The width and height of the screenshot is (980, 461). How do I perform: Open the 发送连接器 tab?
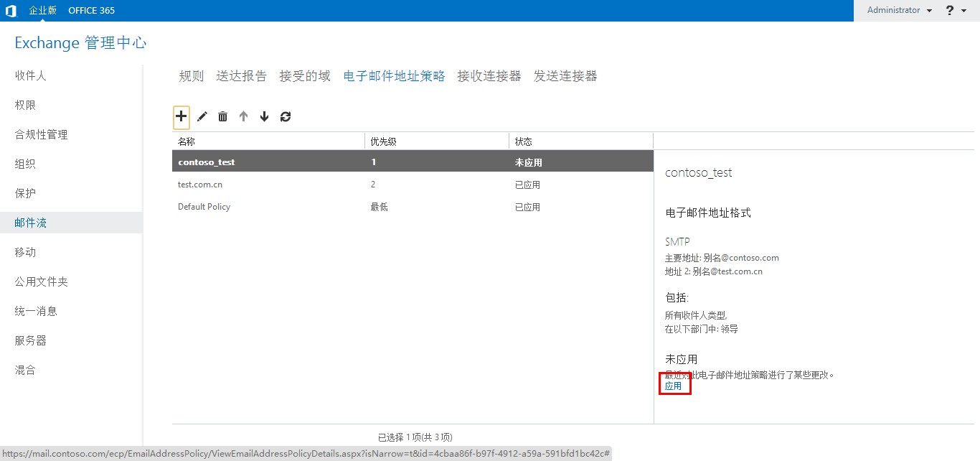[x=565, y=76]
